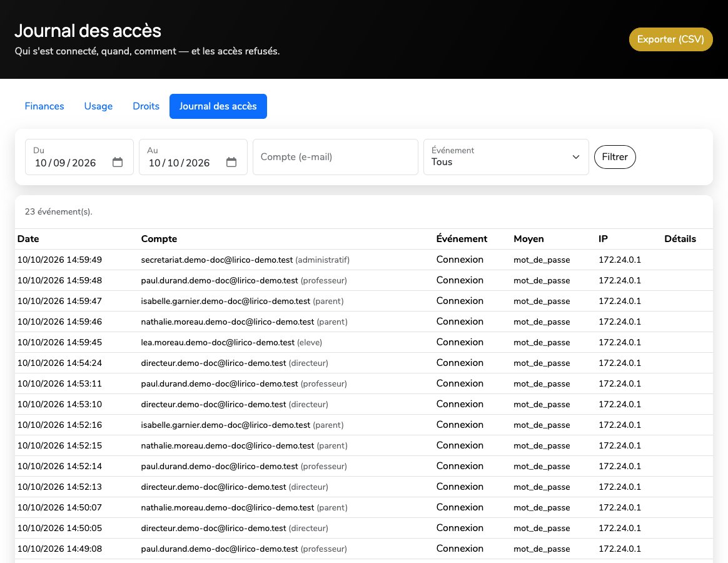
Task: Click the Moyen column header
Action: [x=528, y=239]
